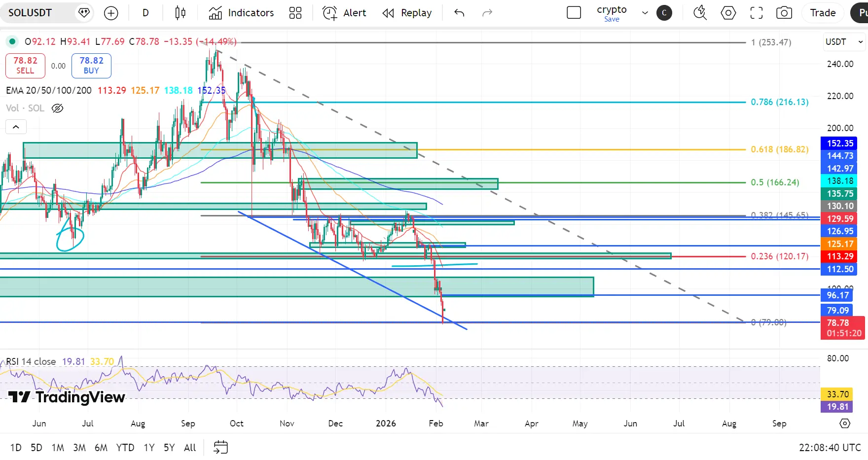Enter fullscreen mode
Screen dimensions: 868x460
(x=757, y=13)
